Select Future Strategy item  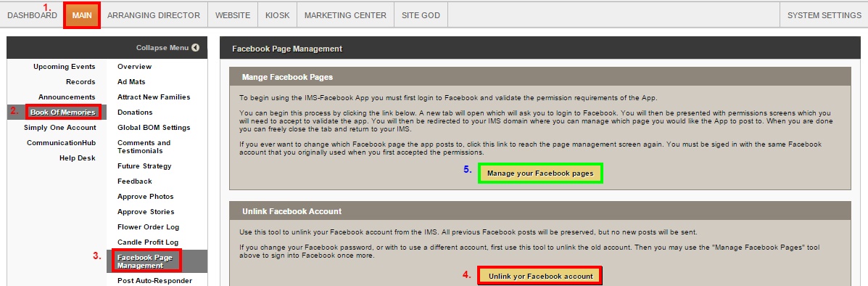click(x=144, y=166)
